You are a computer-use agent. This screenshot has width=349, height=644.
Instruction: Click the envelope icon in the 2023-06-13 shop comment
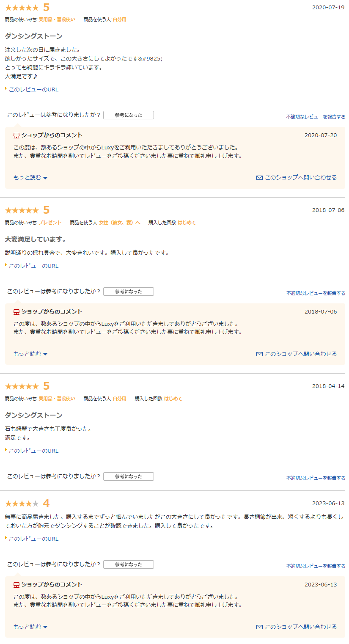click(x=259, y=627)
